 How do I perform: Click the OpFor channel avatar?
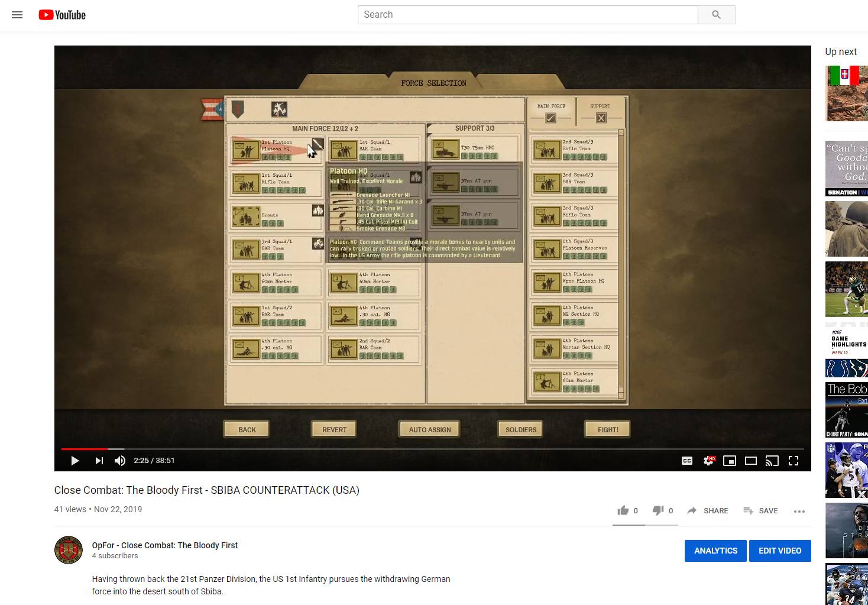(x=69, y=551)
